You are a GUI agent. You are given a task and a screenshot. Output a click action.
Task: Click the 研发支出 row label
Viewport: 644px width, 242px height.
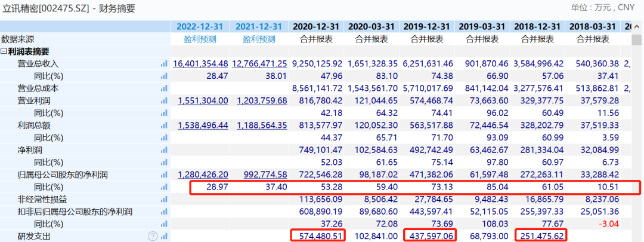[33, 237]
